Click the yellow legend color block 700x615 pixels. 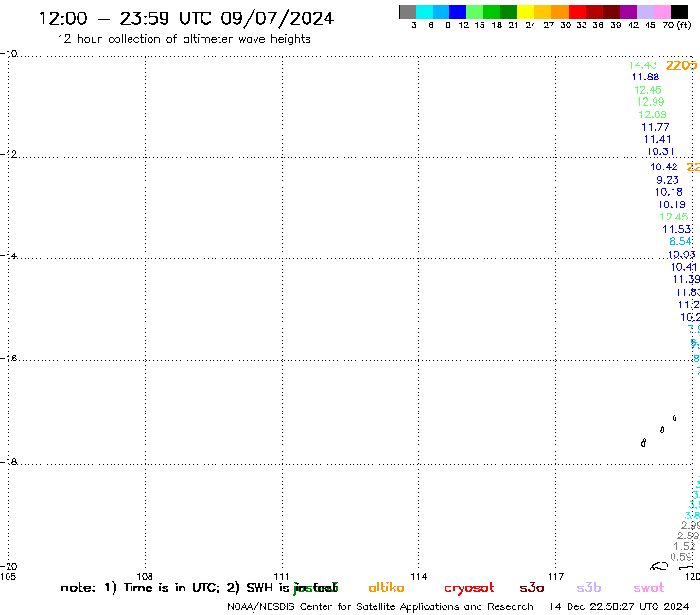click(x=525, y=11)
